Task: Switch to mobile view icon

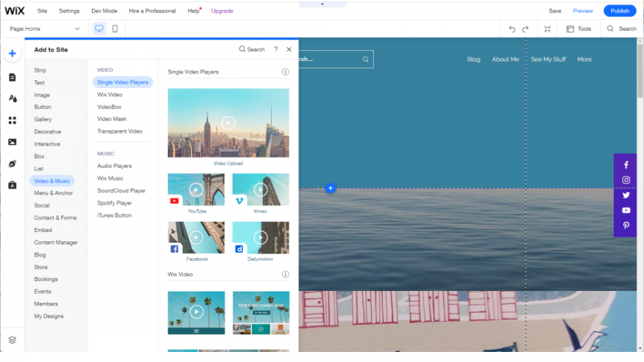Action: 115,29
